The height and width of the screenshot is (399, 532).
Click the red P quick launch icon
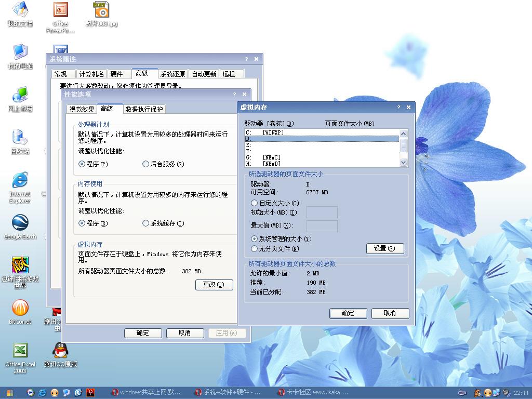click(x=90, y=393)
